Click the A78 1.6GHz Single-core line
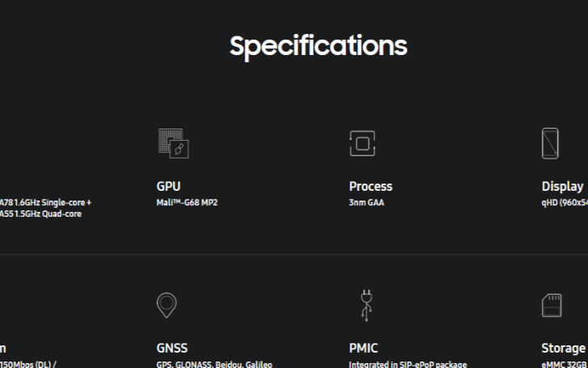The height and width of the screenshot is (368, 588). pos(45,203)
